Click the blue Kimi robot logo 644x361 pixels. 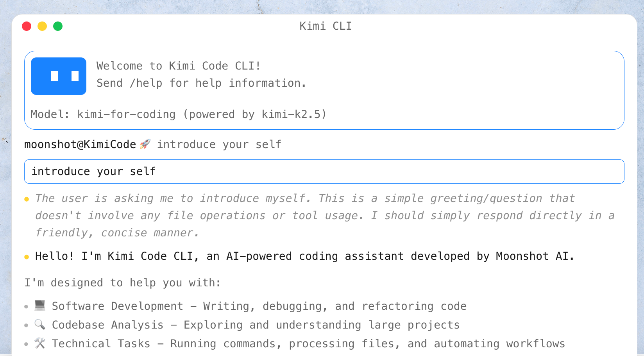59,76
